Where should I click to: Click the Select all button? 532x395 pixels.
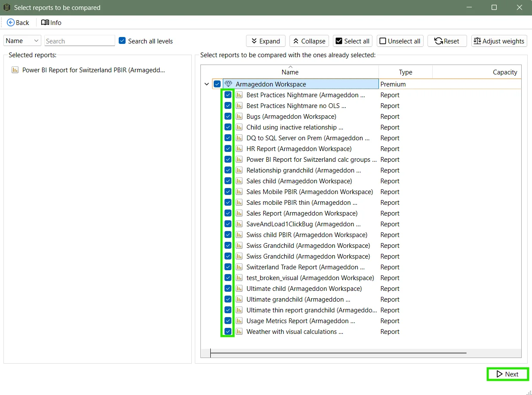coord(353,41)
